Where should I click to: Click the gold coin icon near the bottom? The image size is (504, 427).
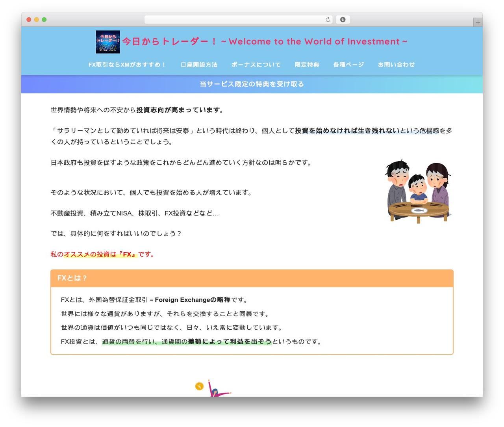(x=199, y=386)
